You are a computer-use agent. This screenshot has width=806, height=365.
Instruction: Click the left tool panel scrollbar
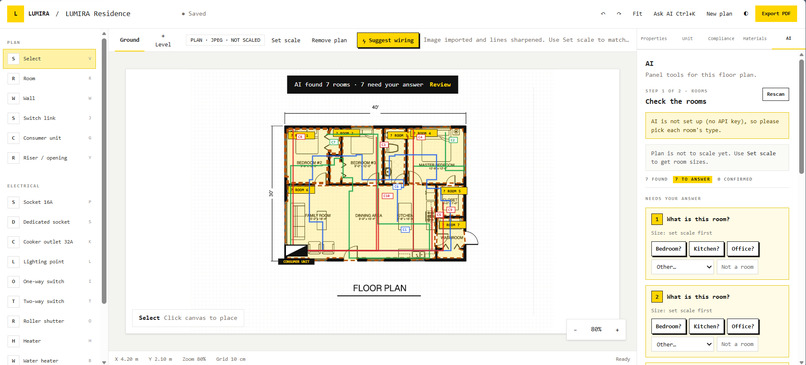104,170
